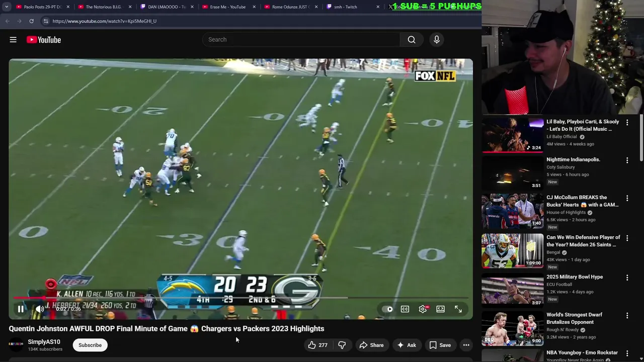Focus the YouTube search field
644x362 pixels.
click(x=301, y=40)
